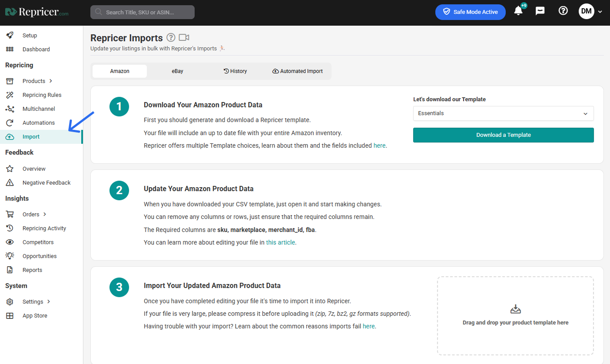Click the 'Repricer Imports' page heading
This screenshot has height=364, width=610.
126,38
